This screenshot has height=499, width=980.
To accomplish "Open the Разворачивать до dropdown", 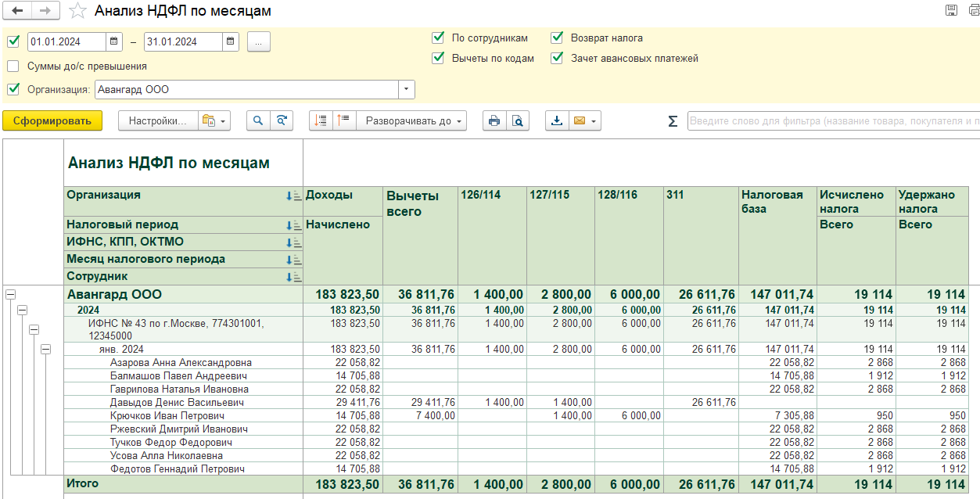I will pos(411,120).
